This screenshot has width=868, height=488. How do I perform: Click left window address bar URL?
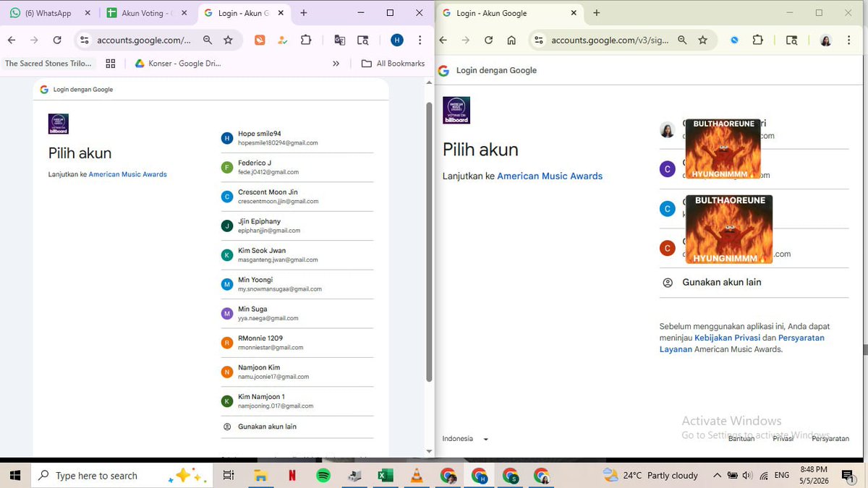pyautogui.click(x=144, y=40)
